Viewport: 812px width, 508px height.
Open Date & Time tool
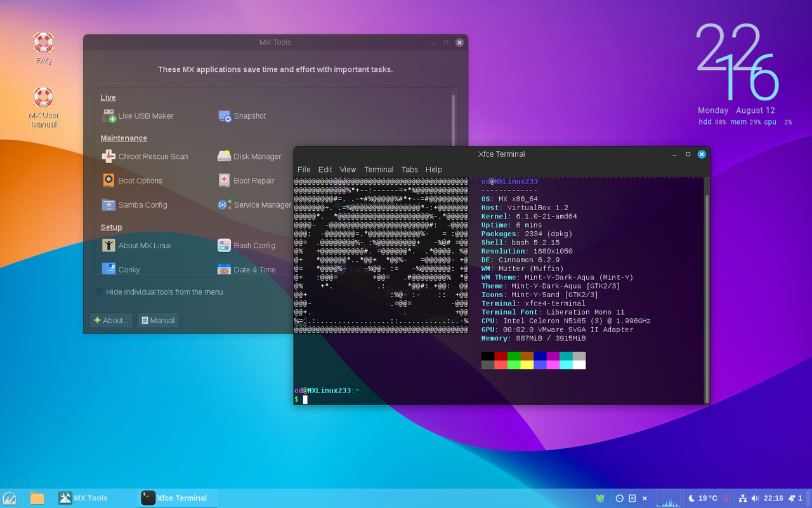coord(246,269)
